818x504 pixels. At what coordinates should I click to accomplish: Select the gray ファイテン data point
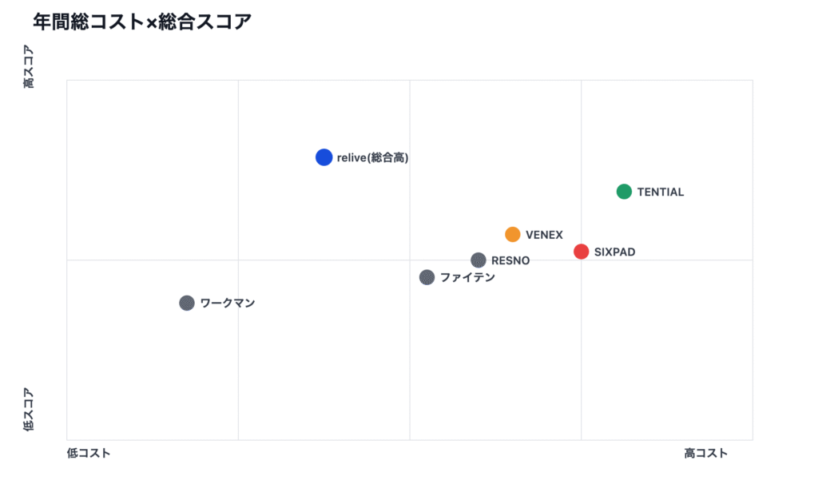[x=427, y=277]
